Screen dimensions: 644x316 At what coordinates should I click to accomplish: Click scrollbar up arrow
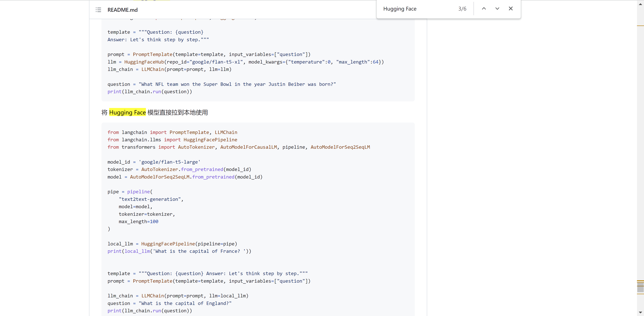point(640,4)
